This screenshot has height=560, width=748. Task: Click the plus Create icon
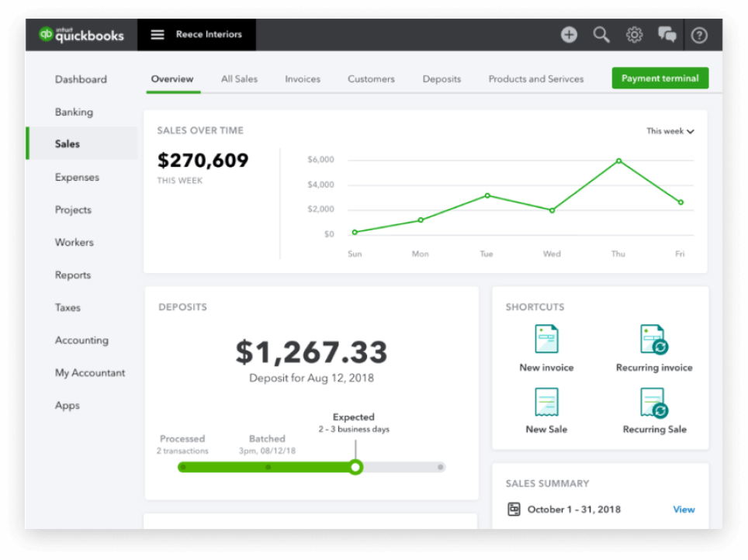point(569,35)
